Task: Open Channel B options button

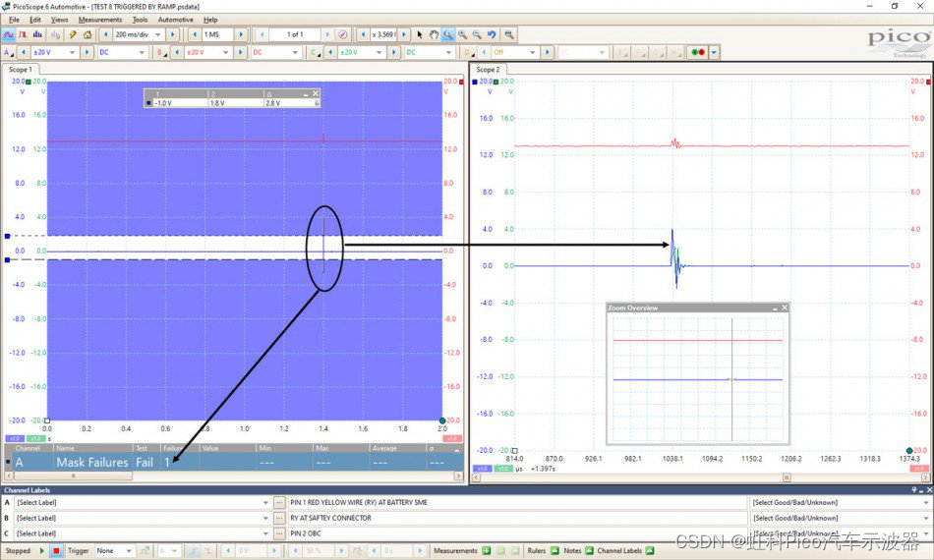Action: point(161,52)
